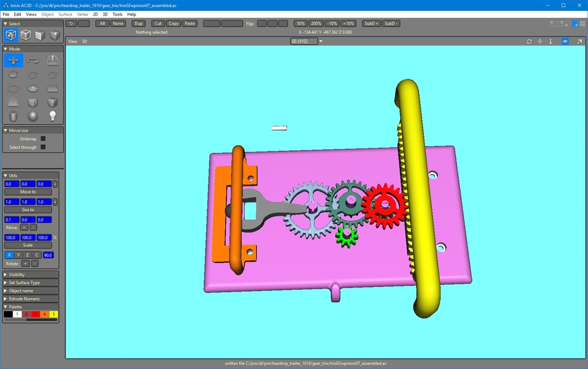The width and height of the screenshot is (588, 369).
Task: Enable the Select through checkbox
Action: [x=42, y=147]
